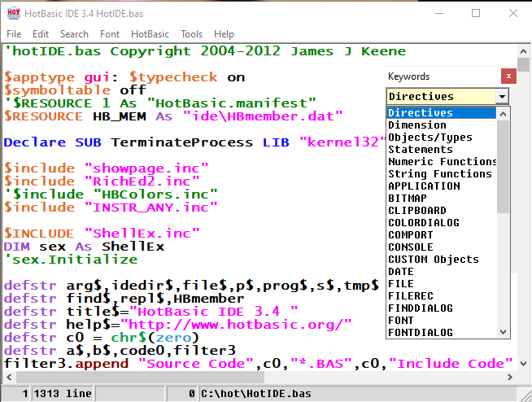This screenshot has width=532, height=402.
Task: Select Dimension in keywords list
Action: 416,125
